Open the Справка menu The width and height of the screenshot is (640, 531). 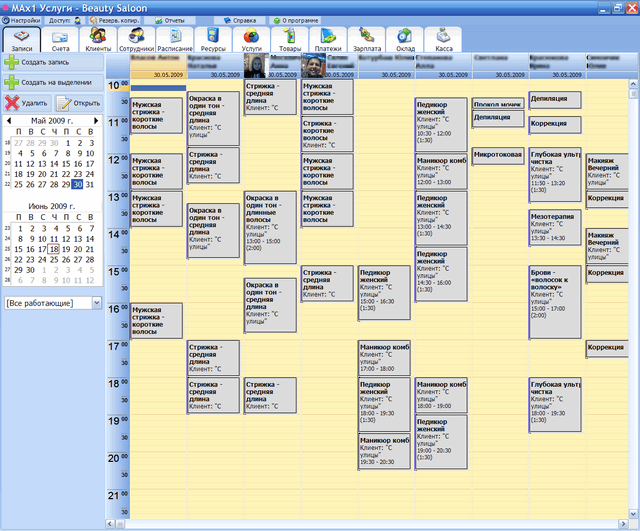click(240, 20)
